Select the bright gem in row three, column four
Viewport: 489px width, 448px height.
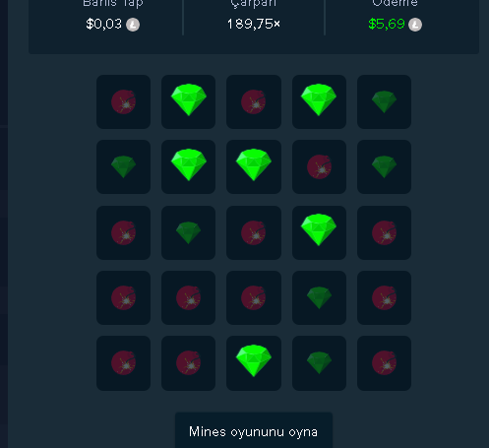click(319, 232)
